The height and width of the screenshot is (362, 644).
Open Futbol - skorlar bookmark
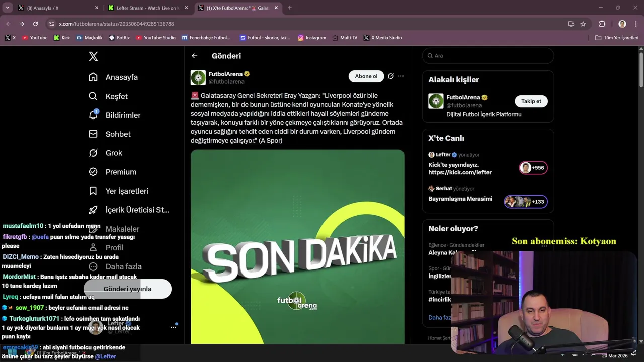click(x=265, y=38)
